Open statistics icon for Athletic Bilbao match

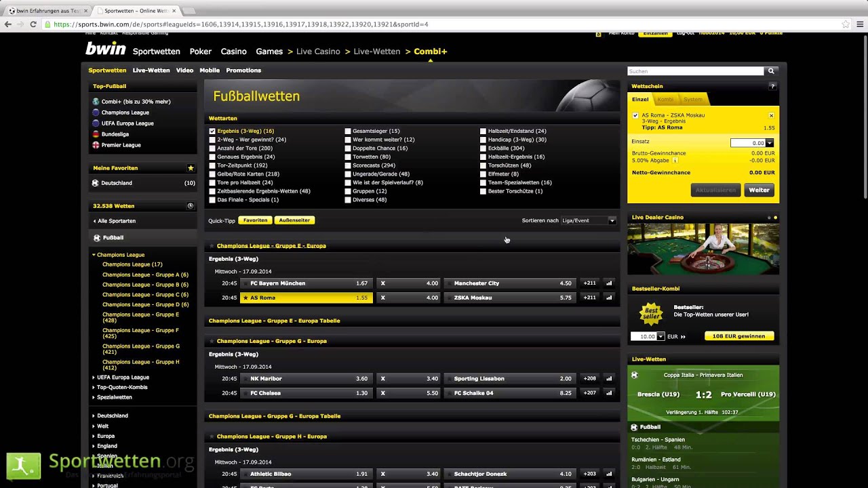pos(609,474)
